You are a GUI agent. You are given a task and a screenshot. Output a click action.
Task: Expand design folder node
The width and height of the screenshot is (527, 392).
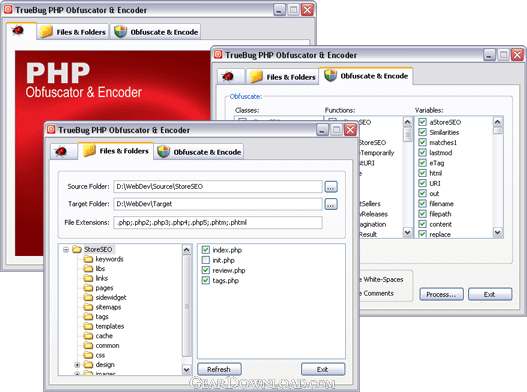click(x=77, y=365)
